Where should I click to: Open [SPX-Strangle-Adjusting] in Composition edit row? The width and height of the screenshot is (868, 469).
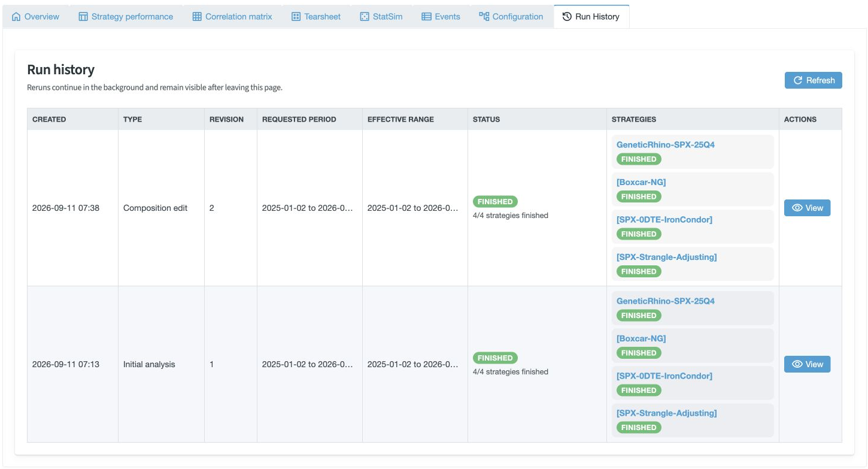point(666,257)
